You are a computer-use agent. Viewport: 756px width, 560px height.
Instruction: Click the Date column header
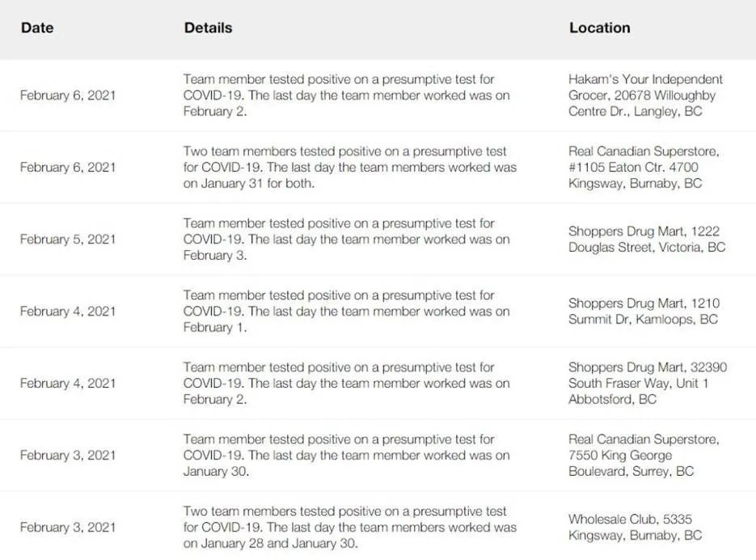pos(37,28)
